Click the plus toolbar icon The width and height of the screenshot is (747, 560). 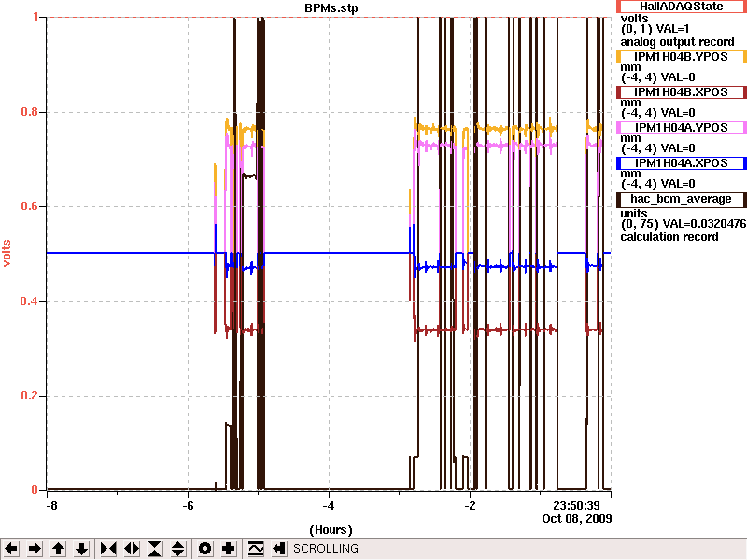coord(229,549)
